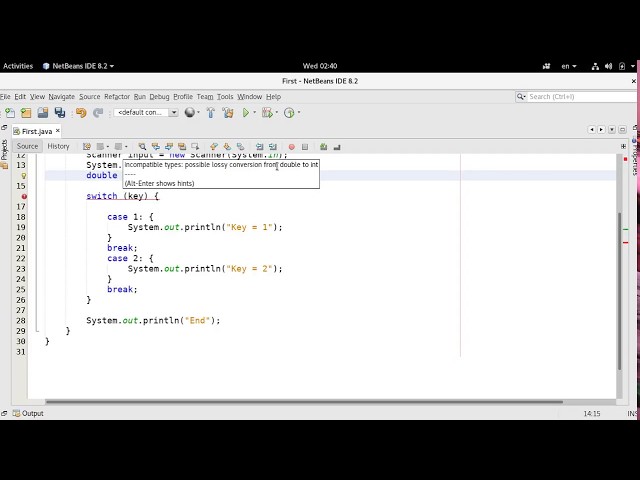The height and width of the screenshot is (480, 640).
Task: Click the globe browser icon
Action: coord(189,112)
